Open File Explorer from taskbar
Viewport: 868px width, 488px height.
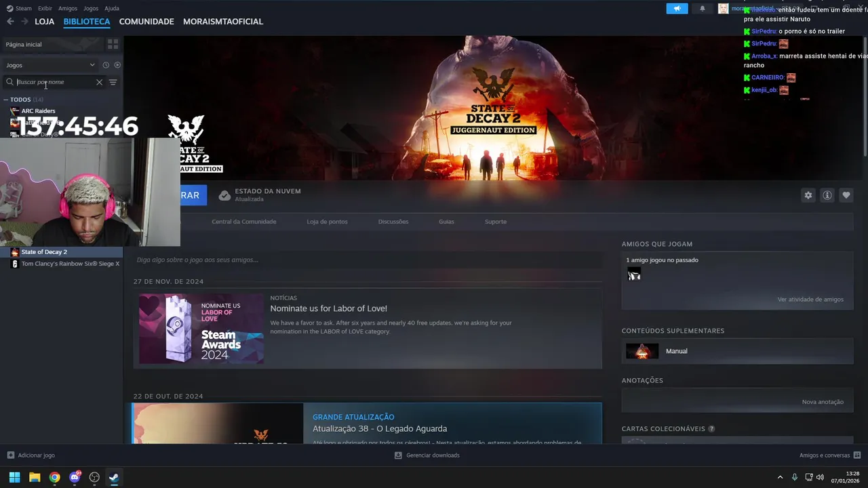coord(35,477)
